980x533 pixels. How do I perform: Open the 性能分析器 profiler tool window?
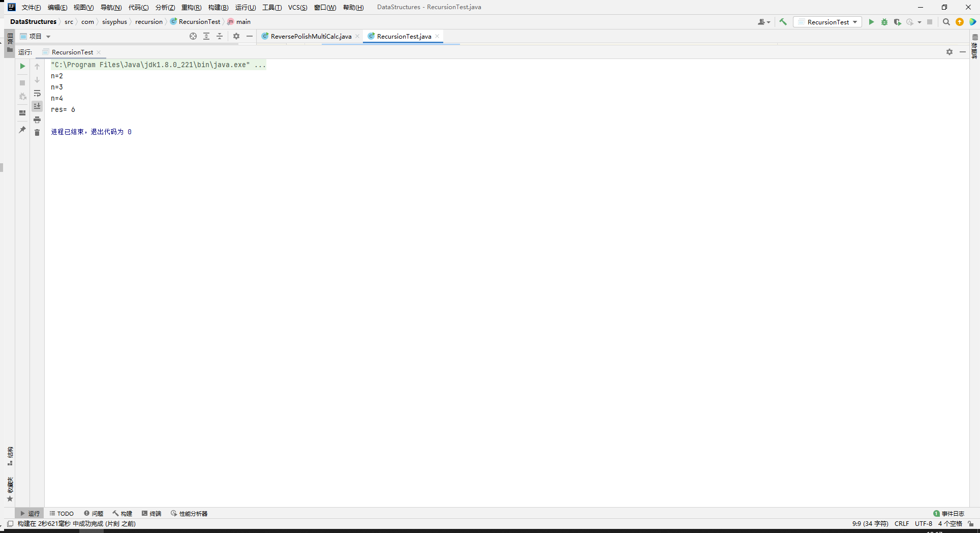189,513
